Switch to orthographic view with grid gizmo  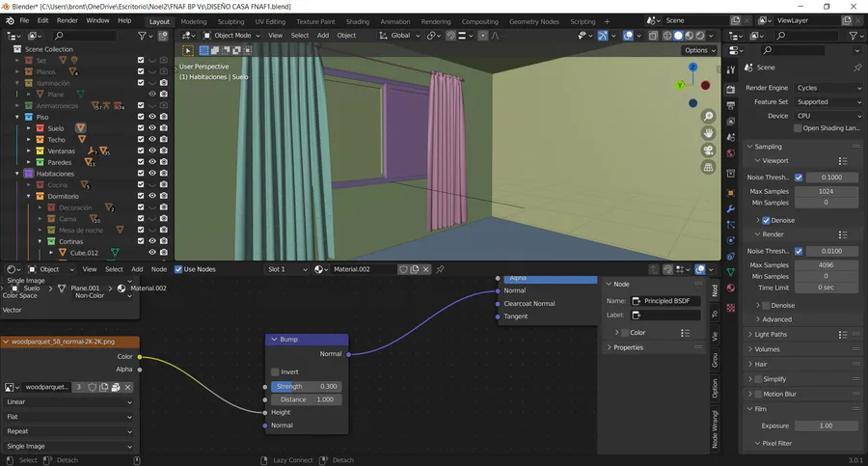pyautogui.click(x=709, y=167)
